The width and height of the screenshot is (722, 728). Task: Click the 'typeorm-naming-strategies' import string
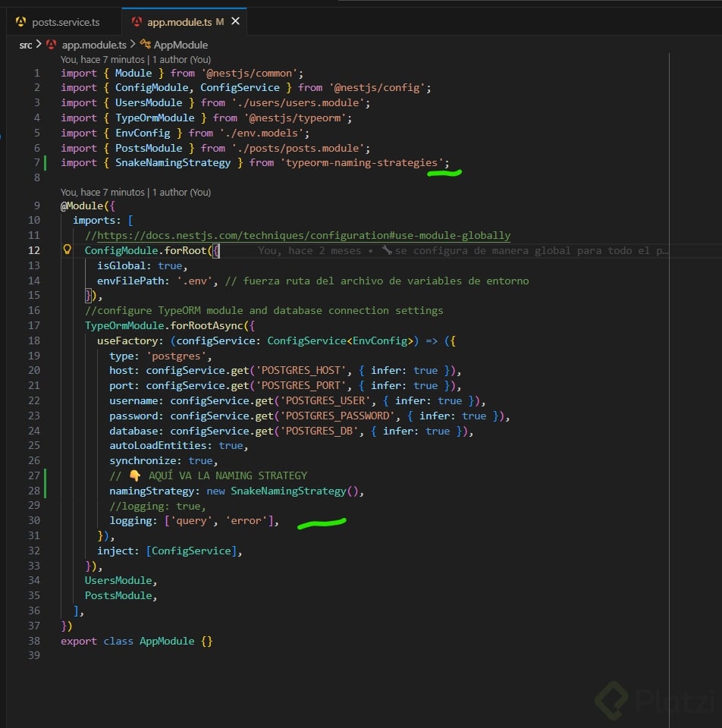pyautogui.click(x=361, y=162)
